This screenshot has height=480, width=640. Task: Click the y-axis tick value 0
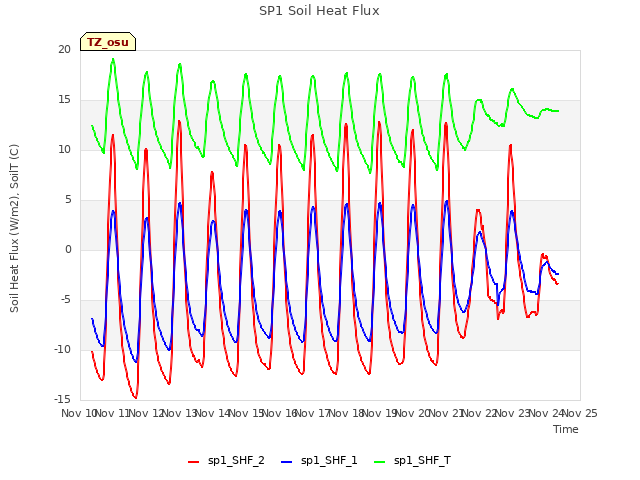(x=68, y=250)
